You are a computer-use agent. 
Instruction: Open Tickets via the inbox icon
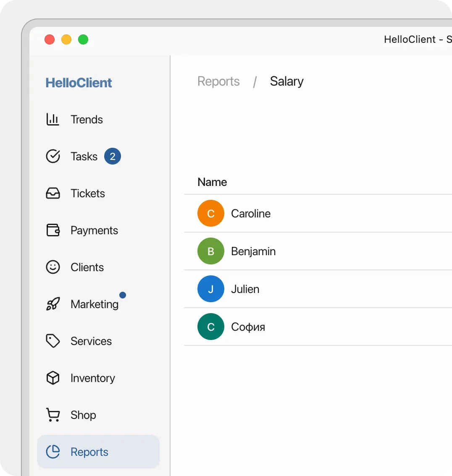click(x=53, y=193)
